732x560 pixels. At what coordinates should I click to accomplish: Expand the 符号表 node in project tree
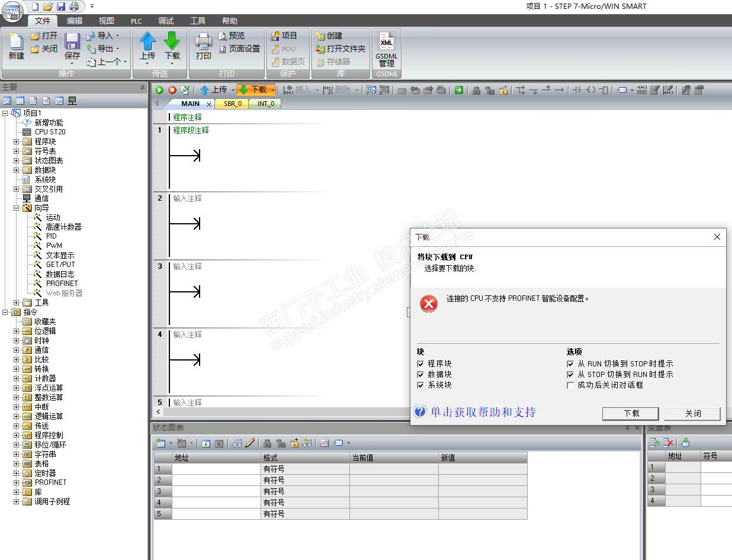tap(17, 151)
